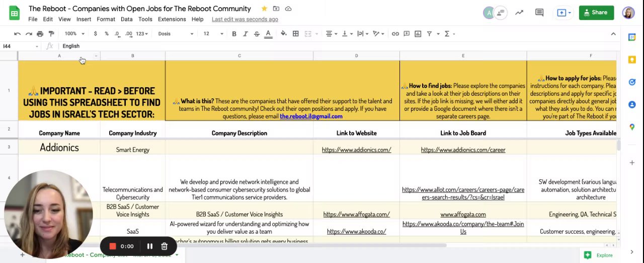Open Google Maps side panel
The height and width of the screenshot is (263, 644).
point(632,127)
